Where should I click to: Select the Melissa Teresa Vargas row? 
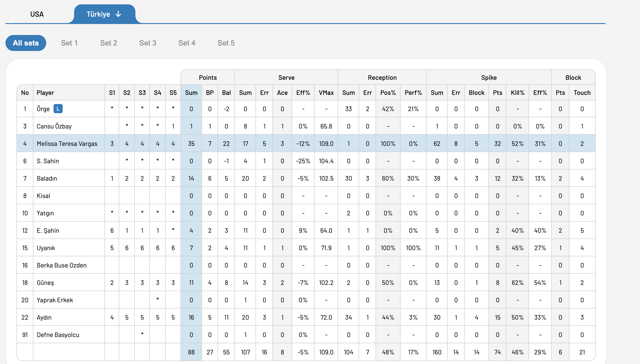306,144
